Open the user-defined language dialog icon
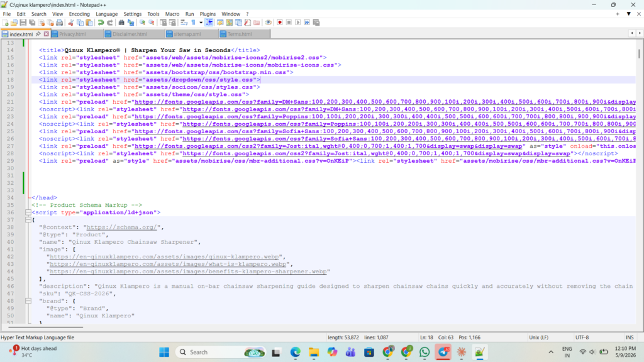This screenshot has height=362, width=644. [x=219, y=23]
